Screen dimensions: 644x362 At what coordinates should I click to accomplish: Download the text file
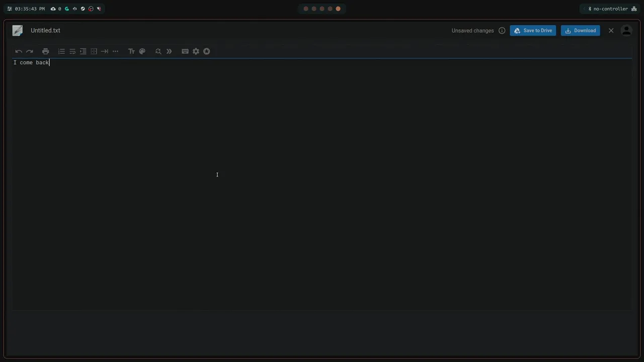(580, 31)
